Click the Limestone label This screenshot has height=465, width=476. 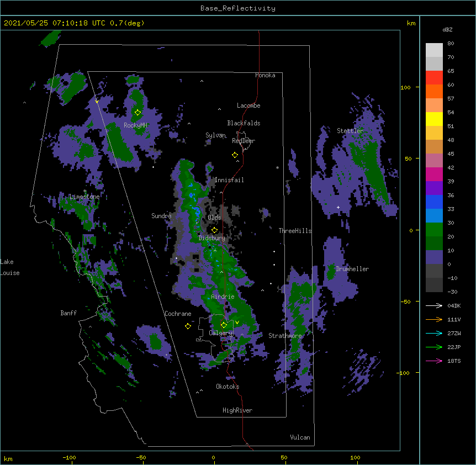[x=84, y=197]
